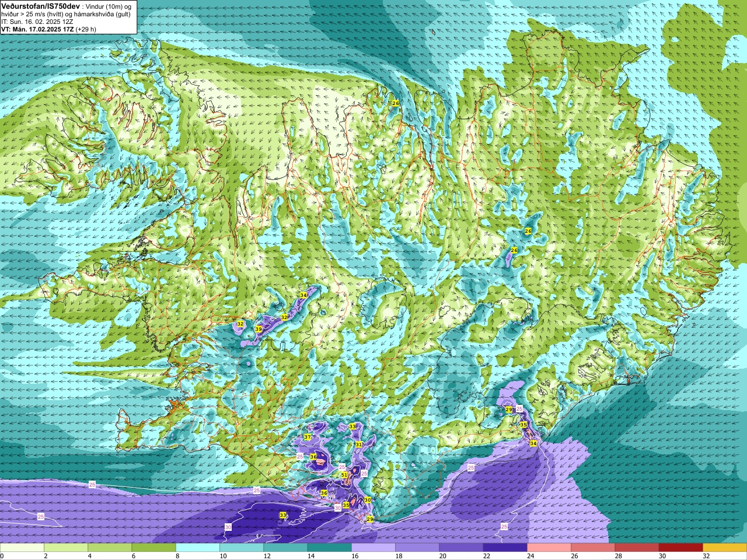Click the title text "Veðurstofan/IS750dev"
Image resolution: width=747 pixels, height=560 pixels.
point(41,6)
